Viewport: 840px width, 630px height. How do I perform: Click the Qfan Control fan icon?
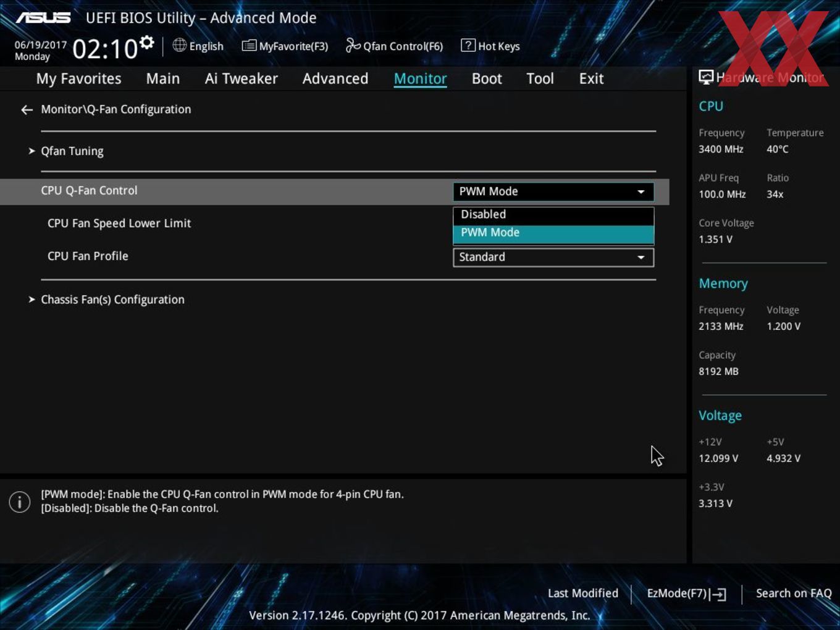click(x=353, y=45)
